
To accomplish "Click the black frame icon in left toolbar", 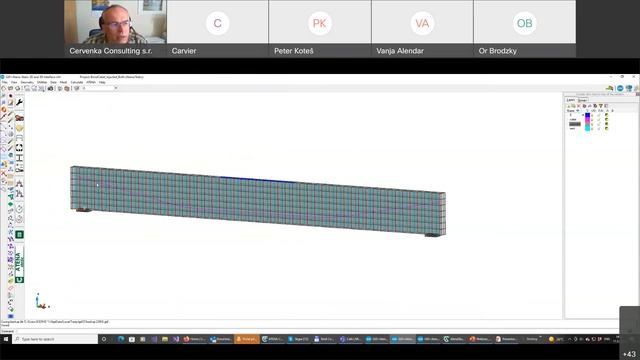I will tap(19, 147).
